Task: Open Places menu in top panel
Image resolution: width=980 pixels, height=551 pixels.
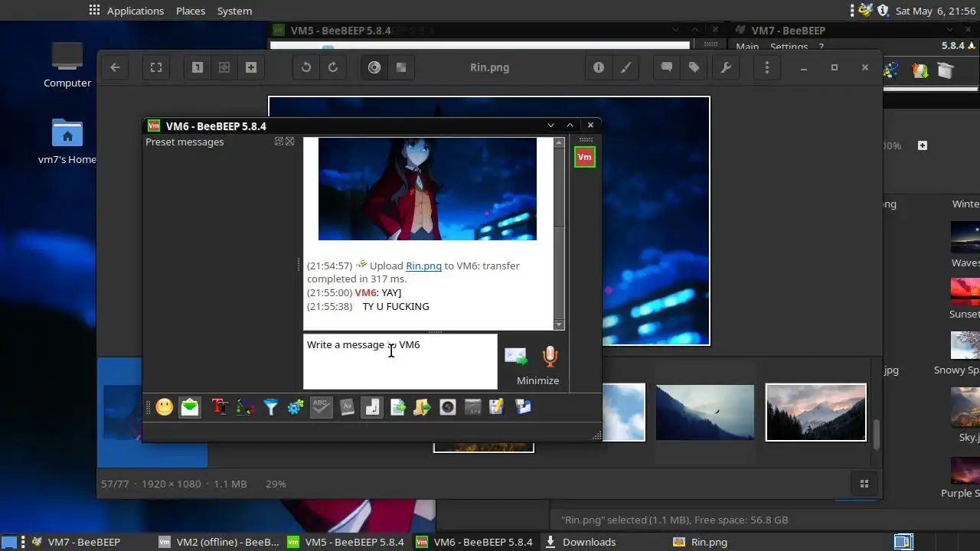Action: 191,11
